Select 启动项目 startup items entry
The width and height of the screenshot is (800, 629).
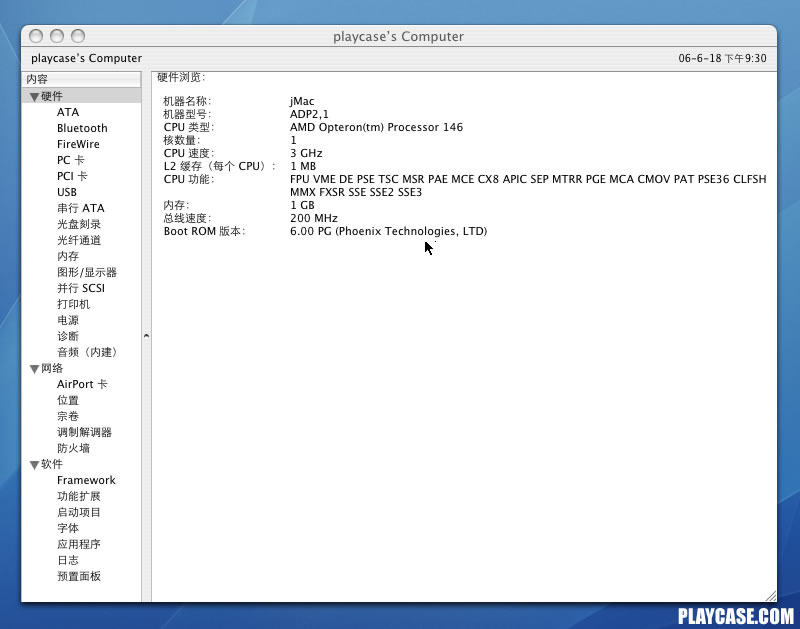pos(79,512)
